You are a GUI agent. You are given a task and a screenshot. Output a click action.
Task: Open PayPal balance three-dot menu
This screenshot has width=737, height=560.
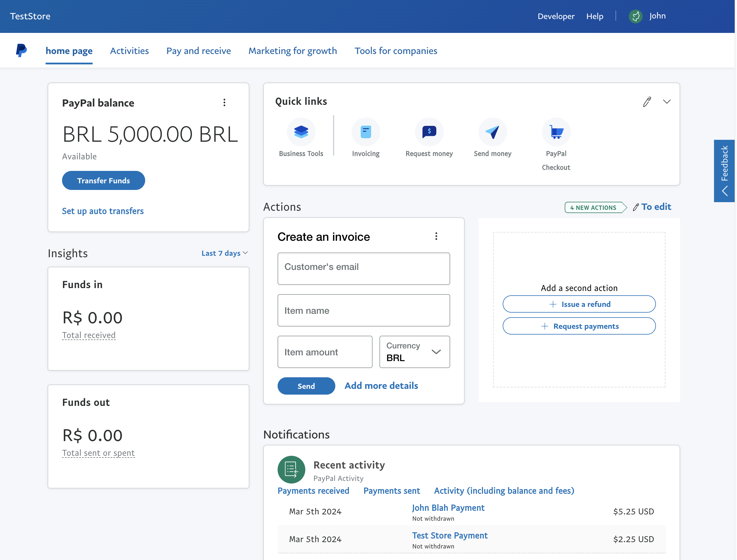[225, 102]
